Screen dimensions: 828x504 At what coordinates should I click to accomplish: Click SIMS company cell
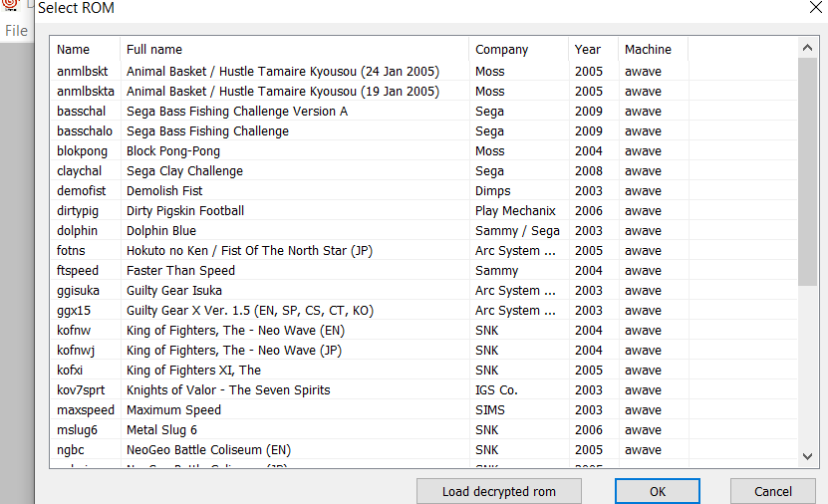click(x=490, y=410)
